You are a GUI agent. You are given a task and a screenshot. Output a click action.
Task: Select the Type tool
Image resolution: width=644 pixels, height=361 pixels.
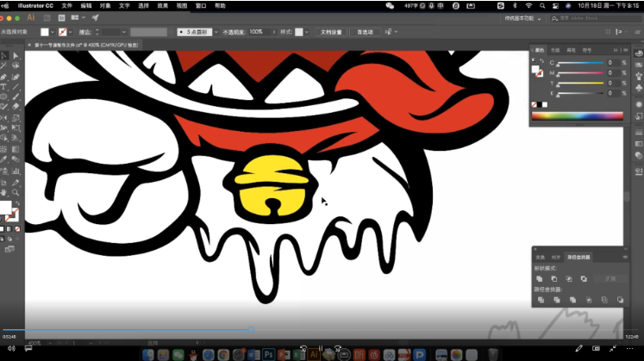[x=4, y=87]
